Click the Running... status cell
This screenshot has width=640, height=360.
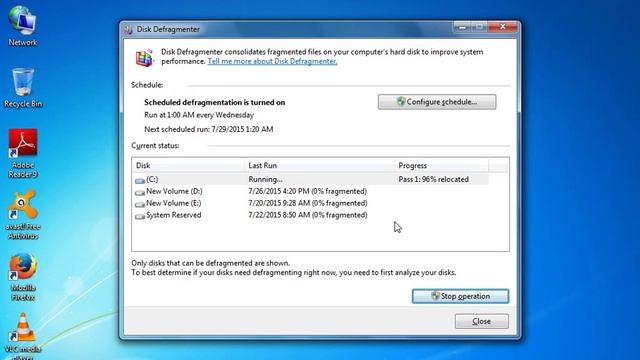(265, 179)
